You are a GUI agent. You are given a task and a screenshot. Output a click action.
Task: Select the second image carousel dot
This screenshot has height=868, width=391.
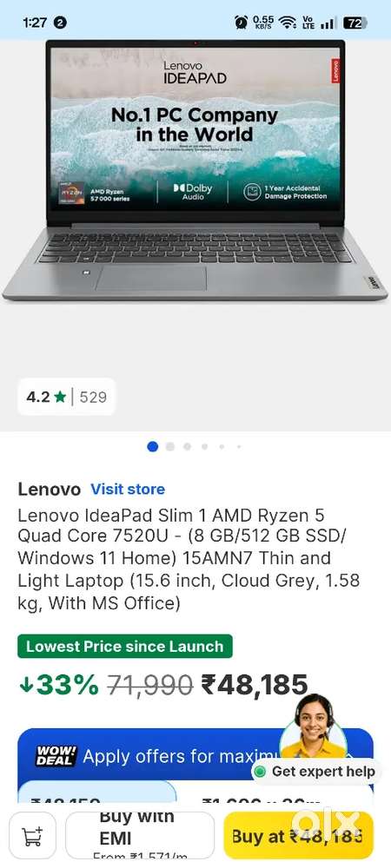[x=170, y=446]
